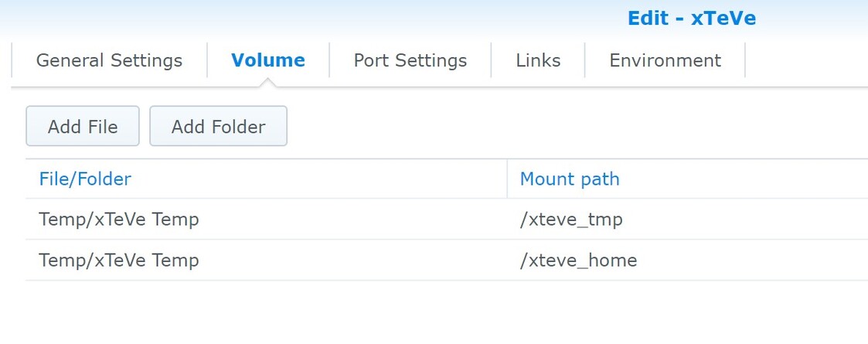Click the divider between File/Folder and Mount path headers

pyautogui.click(x=507, y=179)
